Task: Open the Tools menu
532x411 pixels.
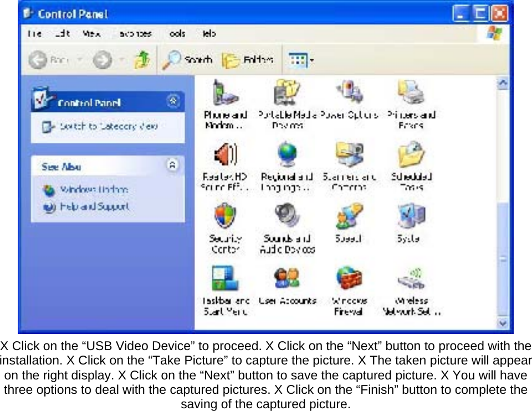Action: coord(176,34)
